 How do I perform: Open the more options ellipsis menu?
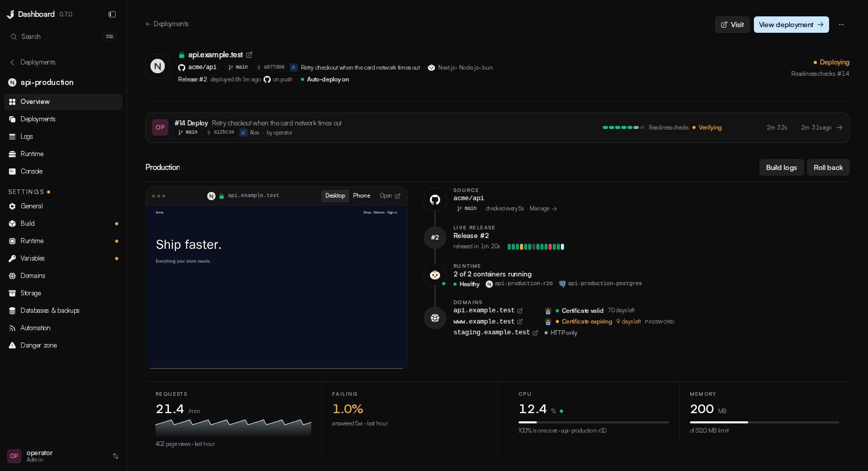click(x=841, y=25)
